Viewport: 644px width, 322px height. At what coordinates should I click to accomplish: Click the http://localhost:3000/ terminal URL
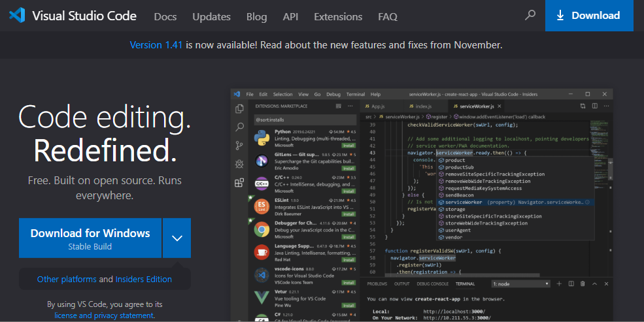pyautogui.click(x=454, y=312)
